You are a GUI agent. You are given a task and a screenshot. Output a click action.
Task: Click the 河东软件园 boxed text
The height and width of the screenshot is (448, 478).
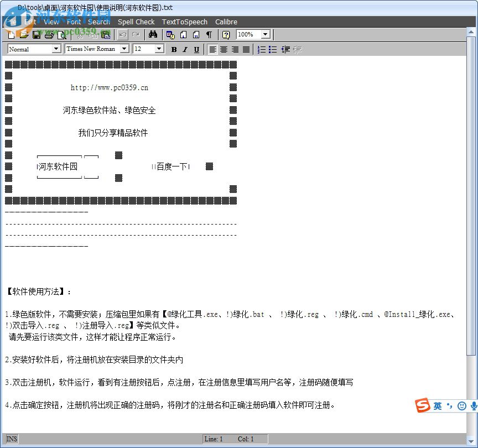pyautogui.click(x=58, y=166)
